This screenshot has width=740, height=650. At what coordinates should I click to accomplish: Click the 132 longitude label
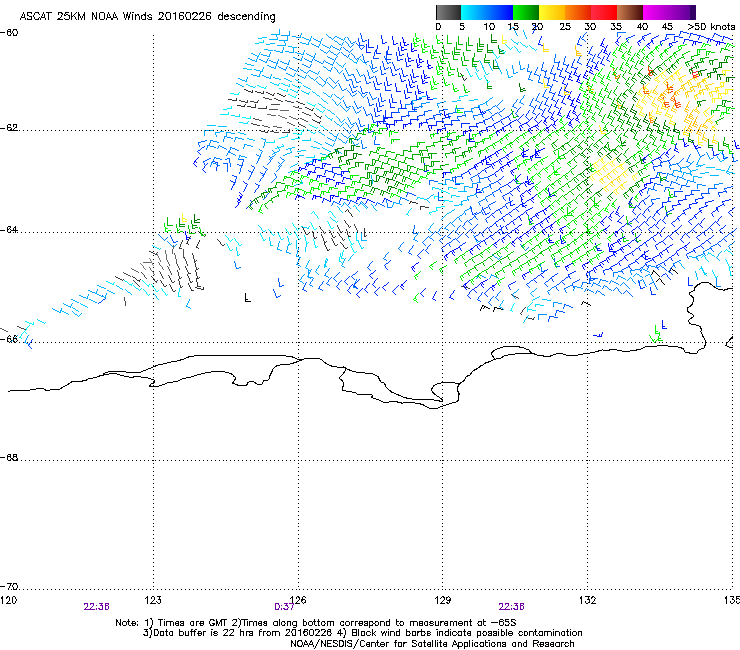coord(587,600)
